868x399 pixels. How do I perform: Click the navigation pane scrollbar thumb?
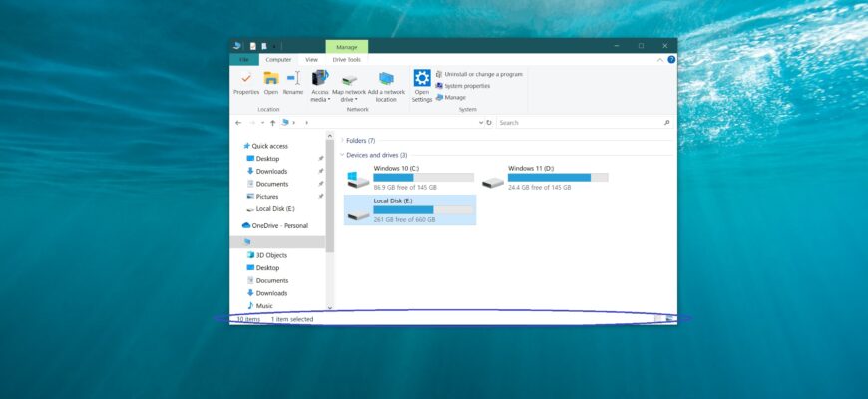tap(330, 196)
